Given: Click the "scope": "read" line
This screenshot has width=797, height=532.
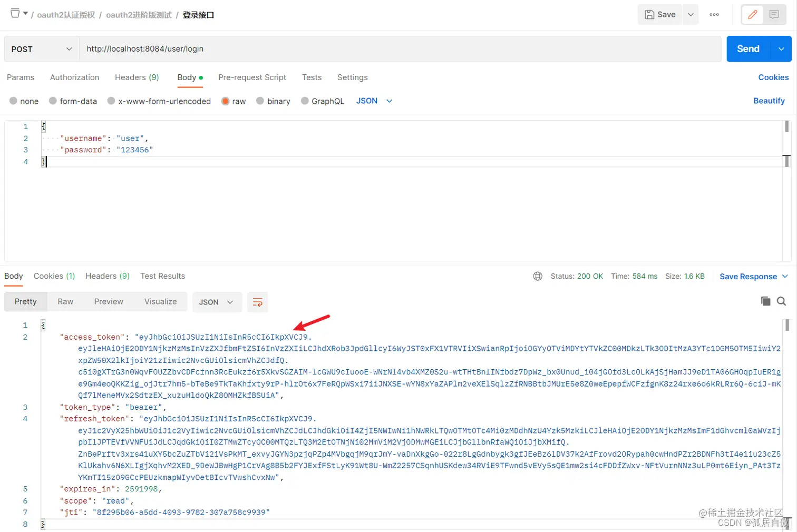Looking at the screenshot, I should click(x=96, y=501).
